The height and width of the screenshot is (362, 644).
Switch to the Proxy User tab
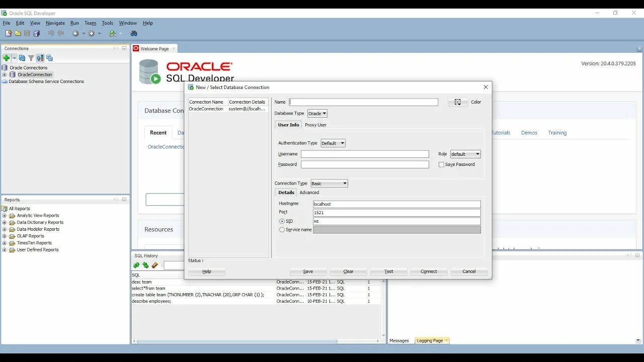point(315,125)
